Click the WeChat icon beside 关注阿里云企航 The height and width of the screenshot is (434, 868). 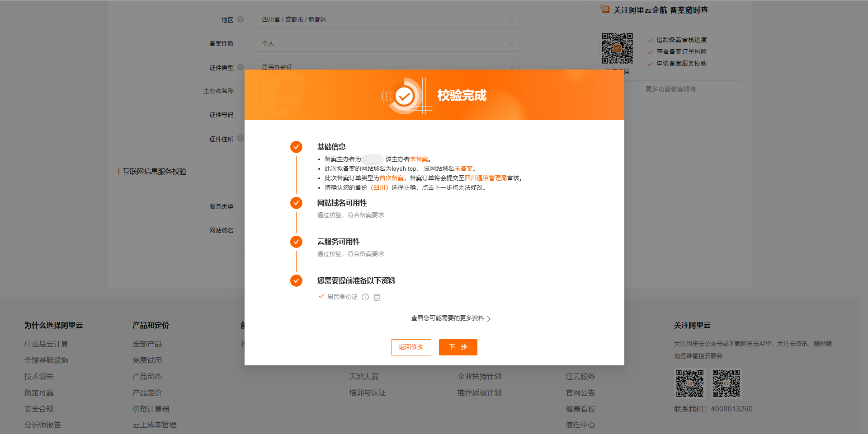pyautogui.click(x=604, y=9)
